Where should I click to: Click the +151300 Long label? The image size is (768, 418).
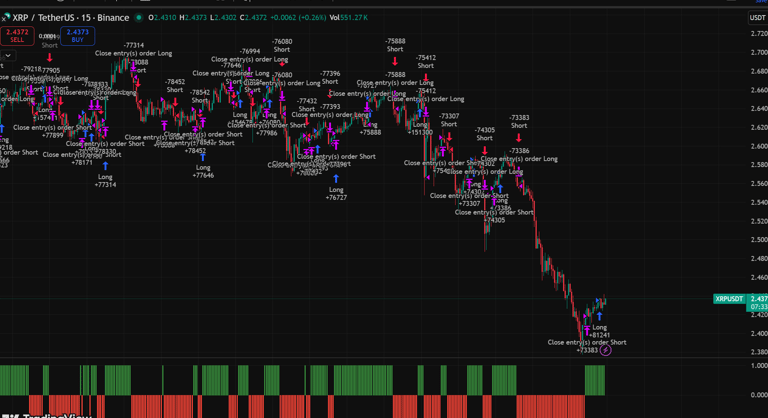tap(420, 128)
